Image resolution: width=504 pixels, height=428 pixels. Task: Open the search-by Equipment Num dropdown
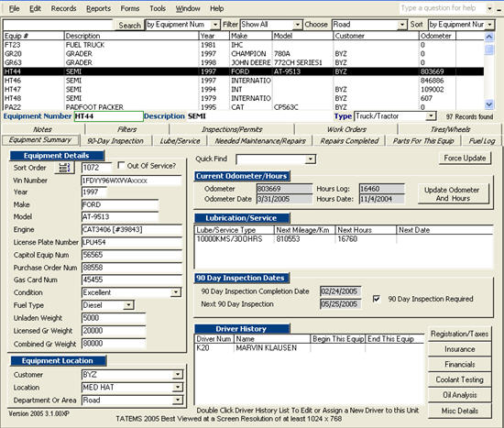(x=215, y=25)
